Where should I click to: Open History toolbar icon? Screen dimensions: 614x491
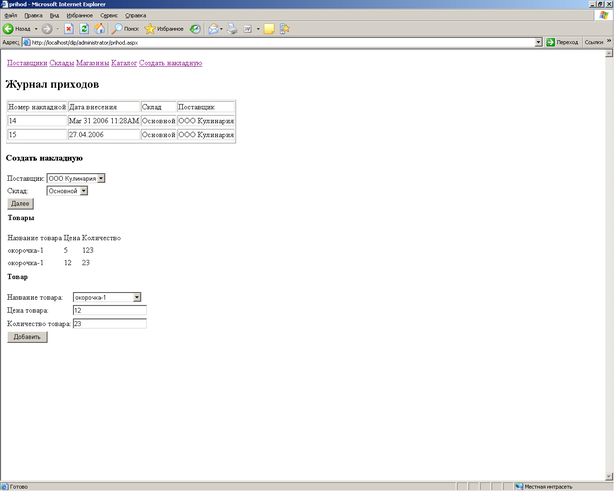point(195,29)
